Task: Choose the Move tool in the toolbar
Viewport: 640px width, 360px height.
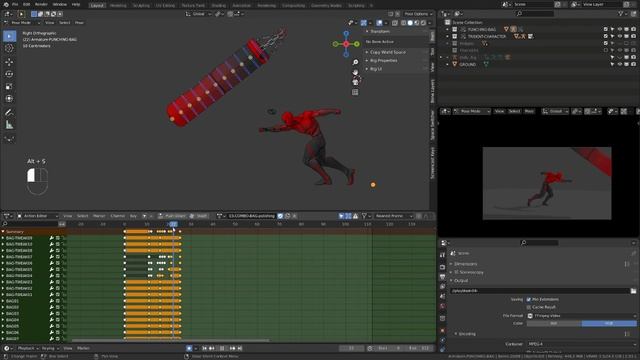Action: 9,62
